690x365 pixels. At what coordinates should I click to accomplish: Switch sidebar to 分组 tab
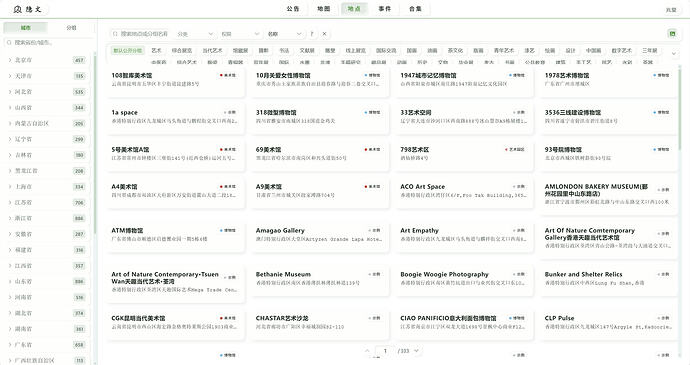71,28
